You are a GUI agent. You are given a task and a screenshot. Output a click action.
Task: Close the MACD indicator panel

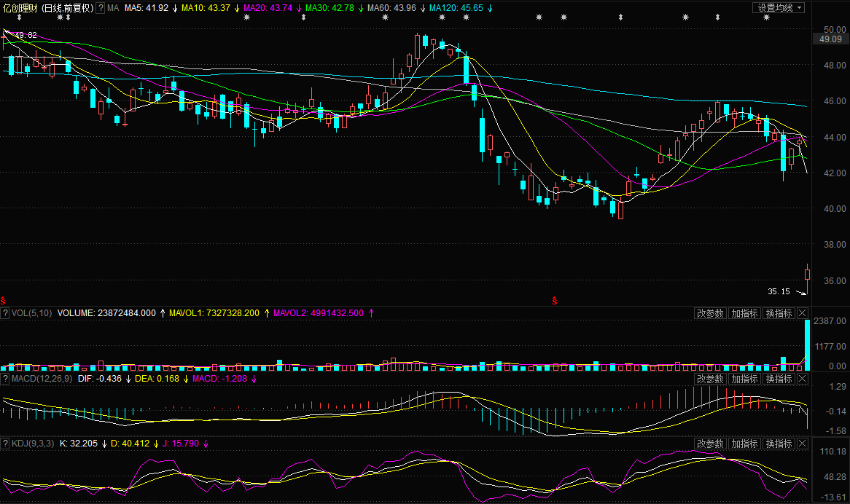(803, 379)
